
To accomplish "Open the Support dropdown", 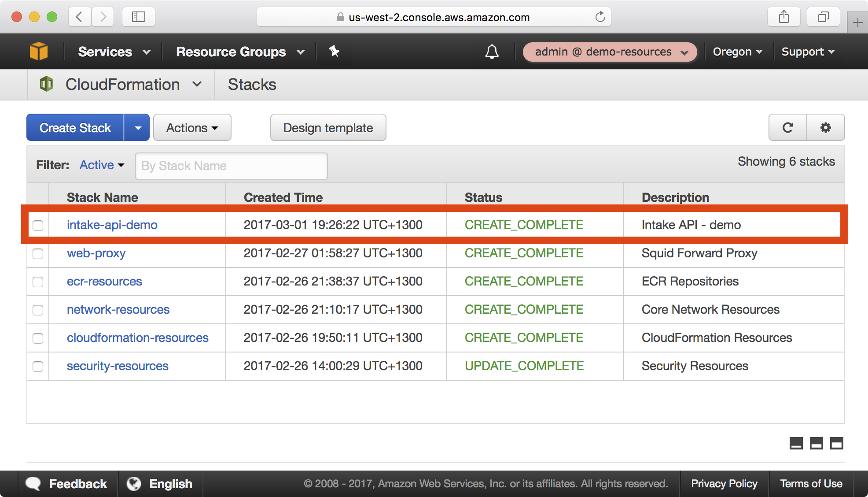I will coord(808,52).
